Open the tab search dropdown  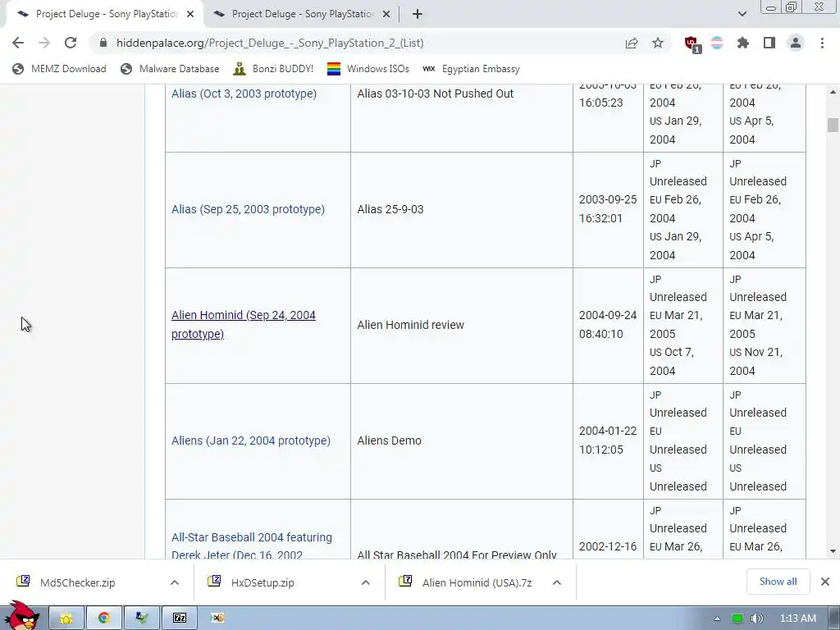[x=742, y=14]
